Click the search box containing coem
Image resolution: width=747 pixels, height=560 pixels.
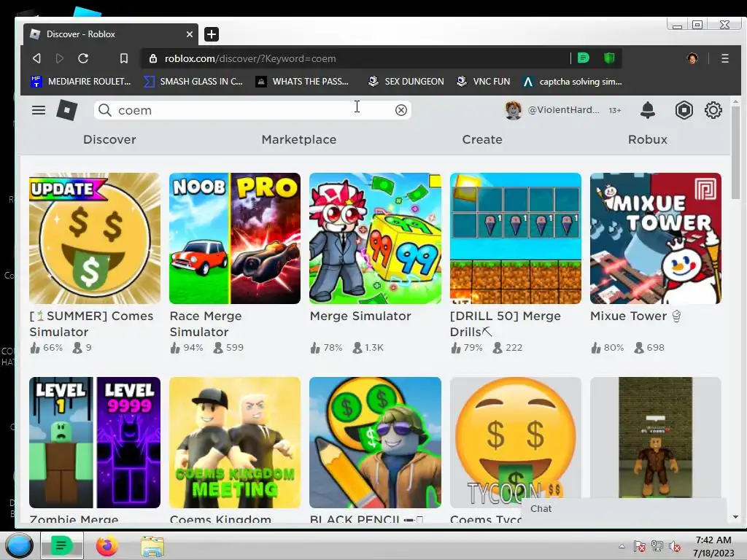(252, 110)
